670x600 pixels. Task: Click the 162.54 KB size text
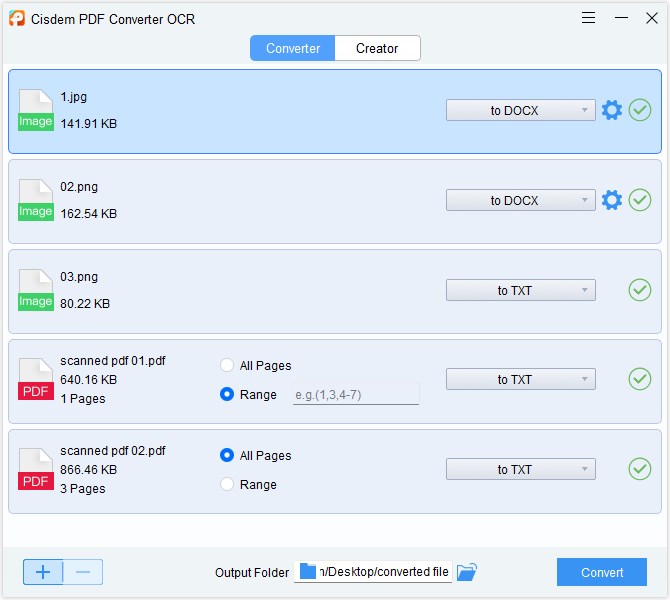tap(88, 213)
